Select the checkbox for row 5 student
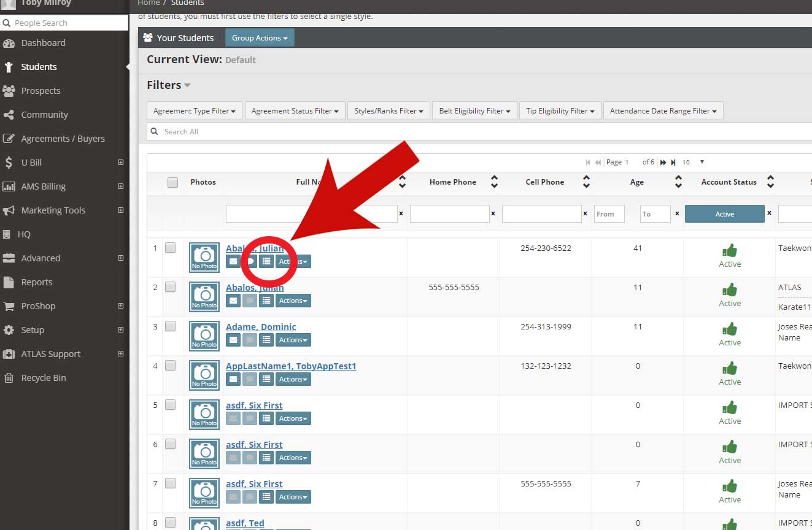 (x=170, y=405)
